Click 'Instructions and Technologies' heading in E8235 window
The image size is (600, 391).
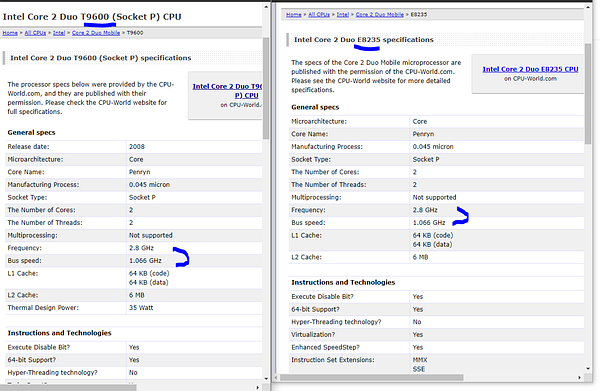343,282
